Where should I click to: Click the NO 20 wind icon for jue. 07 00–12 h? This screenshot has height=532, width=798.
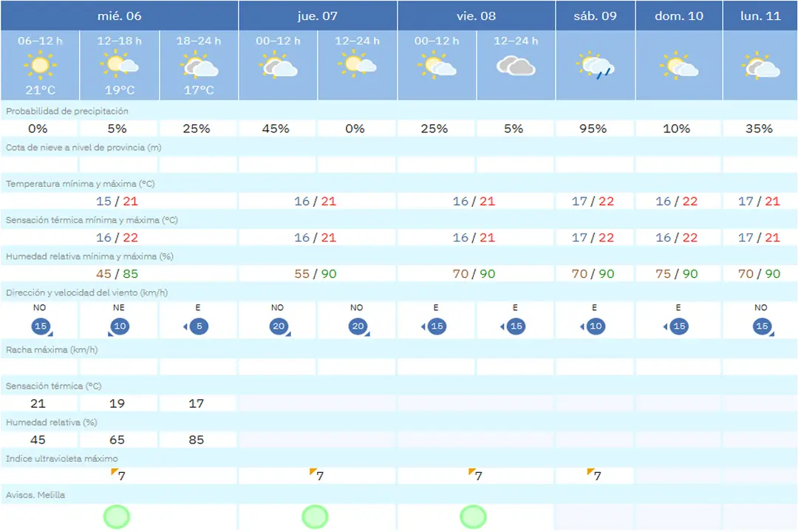279,327
